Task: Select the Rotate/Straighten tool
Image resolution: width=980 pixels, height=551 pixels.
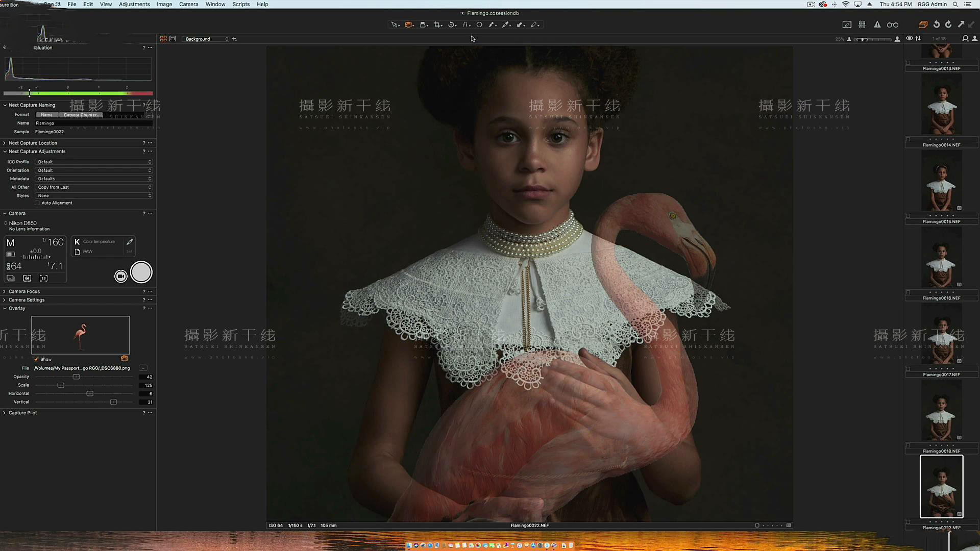Action: click(x=452, y=24)
